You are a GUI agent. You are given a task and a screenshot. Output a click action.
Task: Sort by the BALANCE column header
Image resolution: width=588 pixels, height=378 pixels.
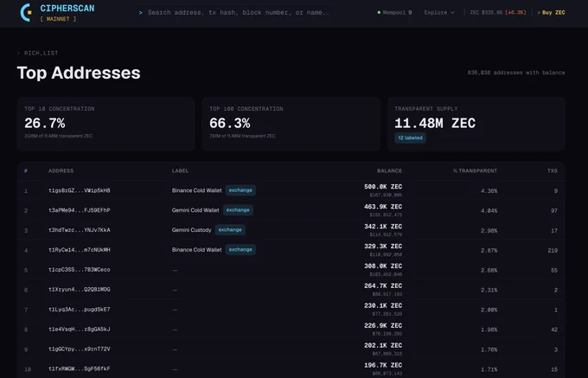[389, 170]
